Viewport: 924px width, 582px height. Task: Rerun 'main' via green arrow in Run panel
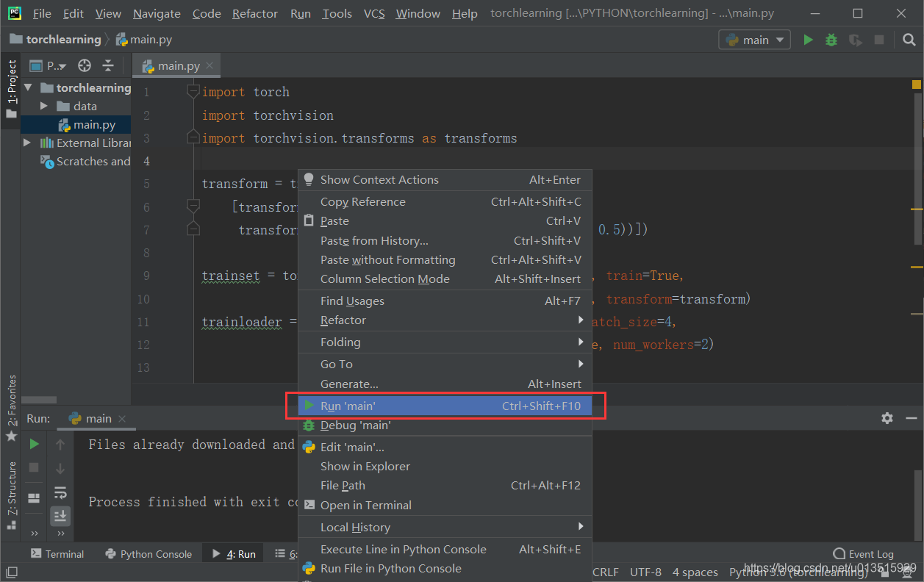(x=33, y=444)
